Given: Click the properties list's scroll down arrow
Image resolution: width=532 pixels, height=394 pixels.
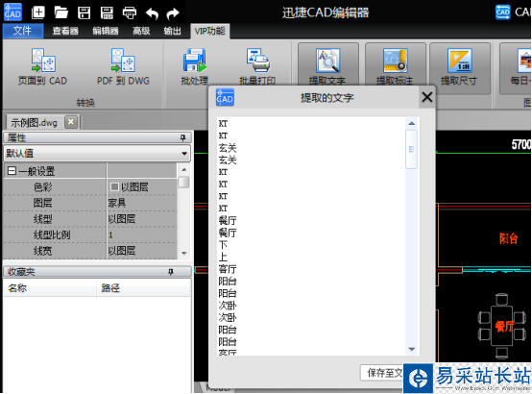Looking at the screenshot, I should [x=183, y=253].
